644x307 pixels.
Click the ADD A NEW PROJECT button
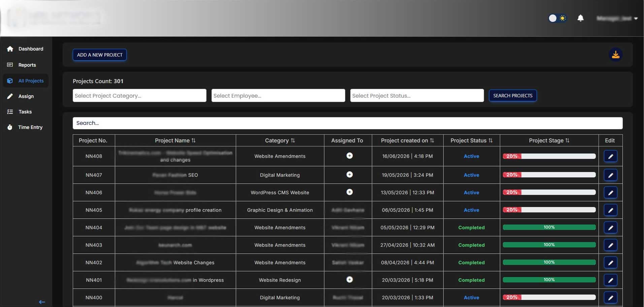pos(100,55)
